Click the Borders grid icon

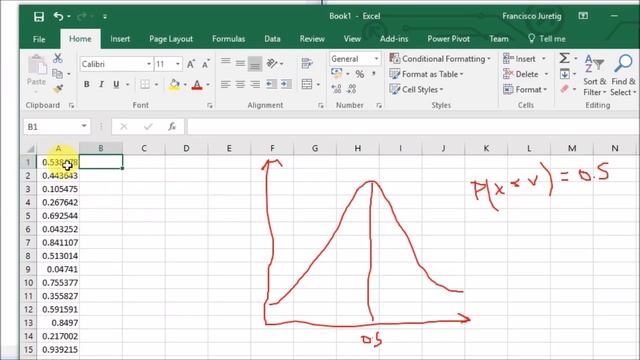pos(145,84)
